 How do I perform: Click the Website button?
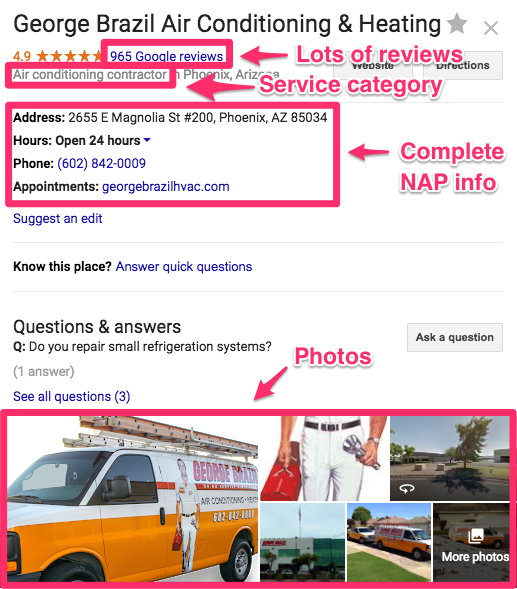coord(373,65)
